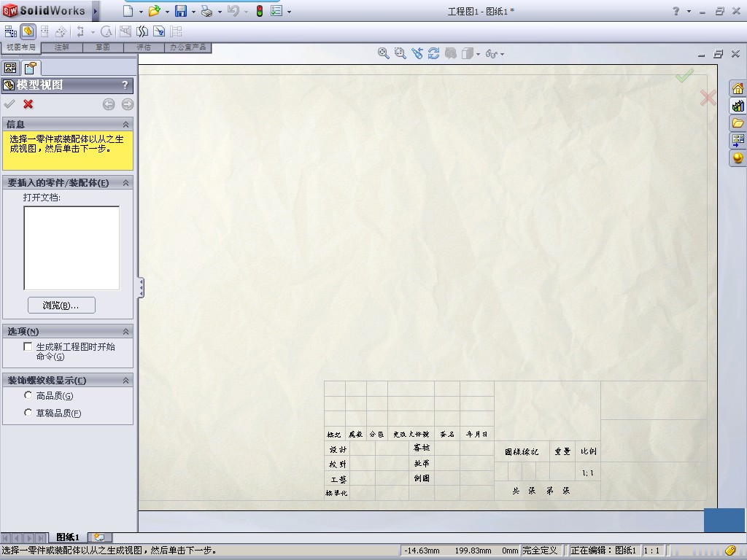
Task: Enable 'start command when creating new drawing' checkbox
Action: [28, 346]
